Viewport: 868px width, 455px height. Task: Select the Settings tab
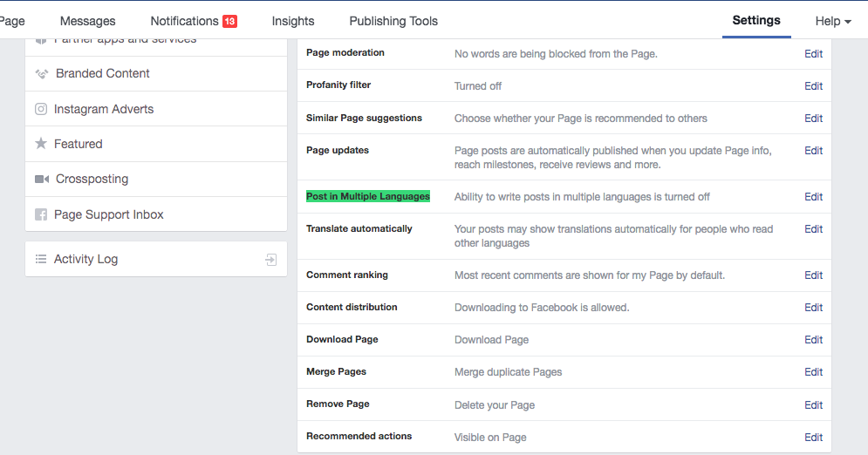(756, 20)
